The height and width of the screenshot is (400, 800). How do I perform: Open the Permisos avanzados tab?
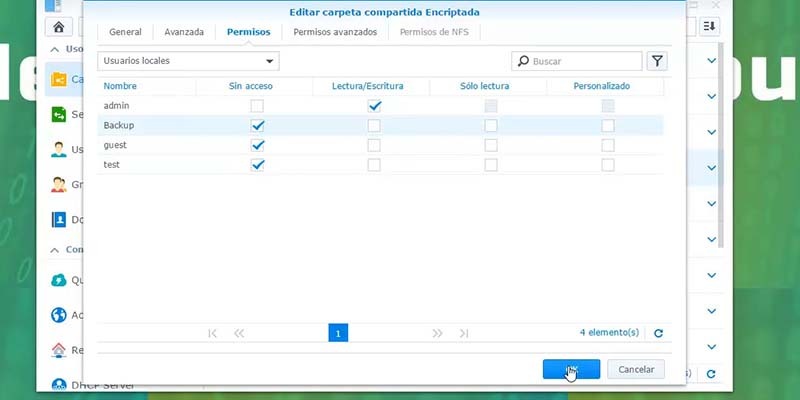click(x=335, y=32)
